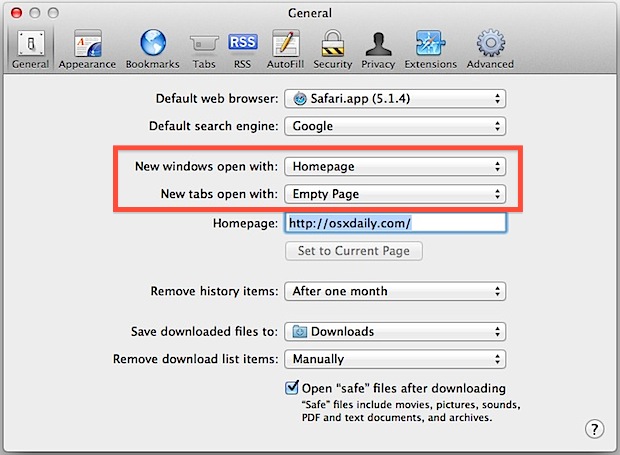Open the AutoFill preferences pane

285,49
